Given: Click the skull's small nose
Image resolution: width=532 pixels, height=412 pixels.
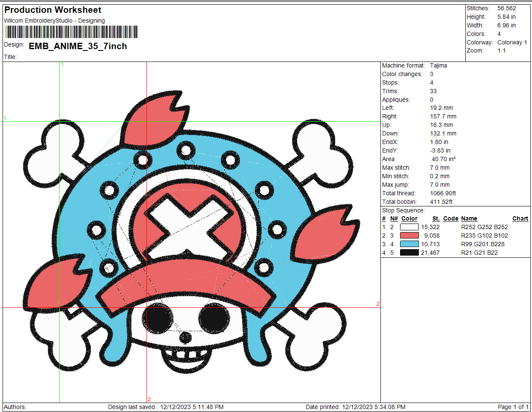Looking at the screenshot, I should (x=185, y=338).
